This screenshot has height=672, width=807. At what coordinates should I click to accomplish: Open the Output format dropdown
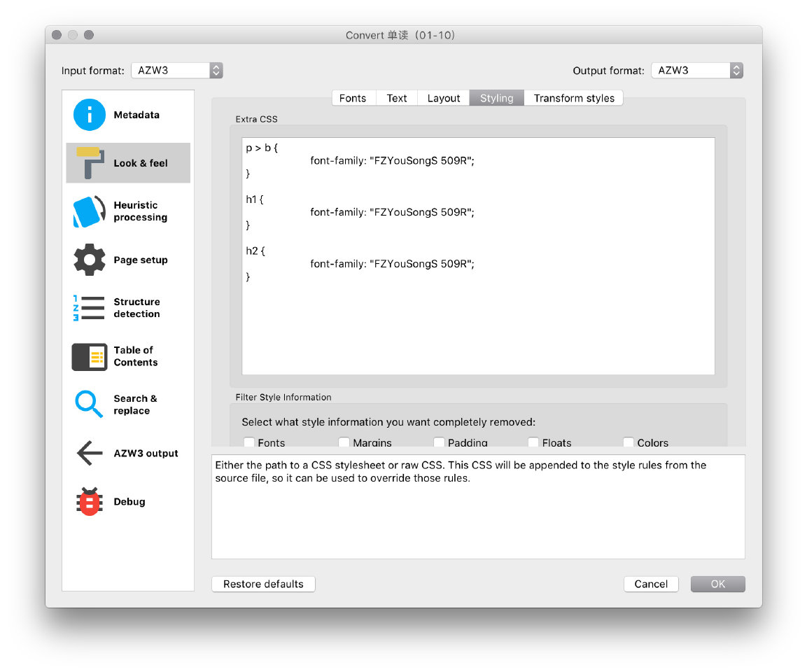tap(696, 71)
